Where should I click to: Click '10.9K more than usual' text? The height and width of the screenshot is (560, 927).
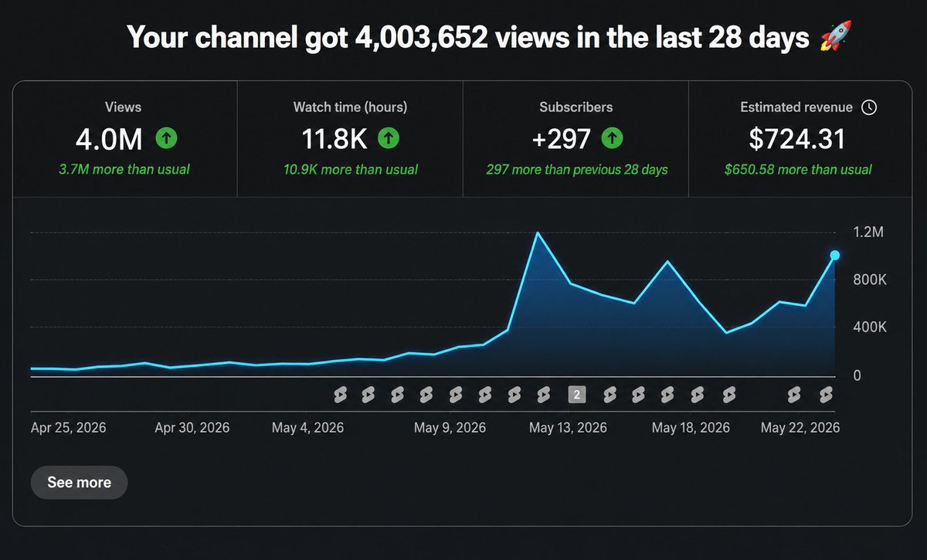coord(350,169)
